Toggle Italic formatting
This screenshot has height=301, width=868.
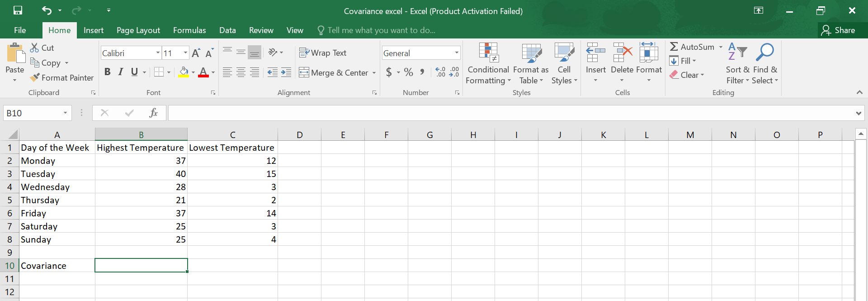121,72
